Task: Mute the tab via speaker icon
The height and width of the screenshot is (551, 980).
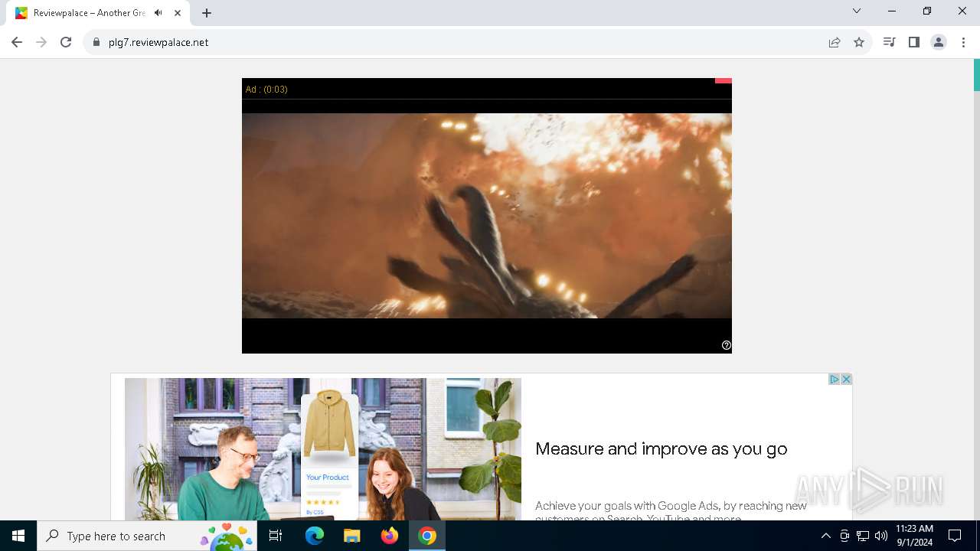Action: click(158, 13)
